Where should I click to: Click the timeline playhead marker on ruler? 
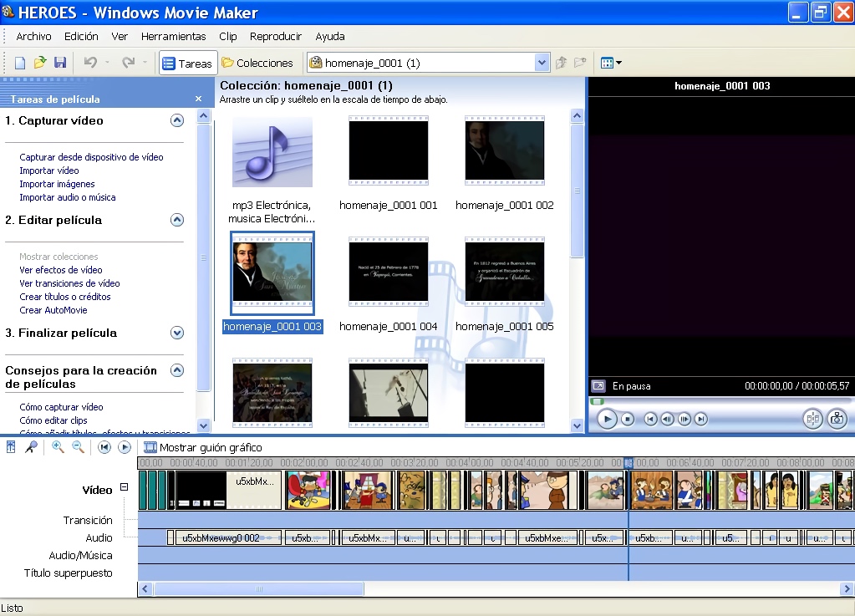pos(629,463)
